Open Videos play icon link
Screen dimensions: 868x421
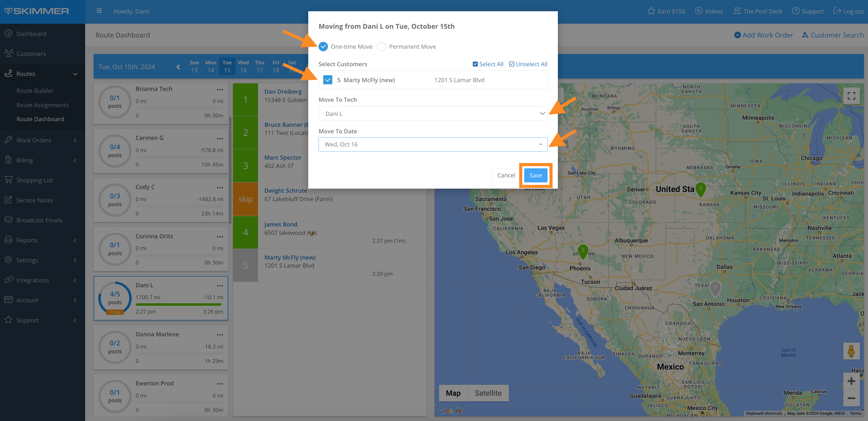coord(699,11)
